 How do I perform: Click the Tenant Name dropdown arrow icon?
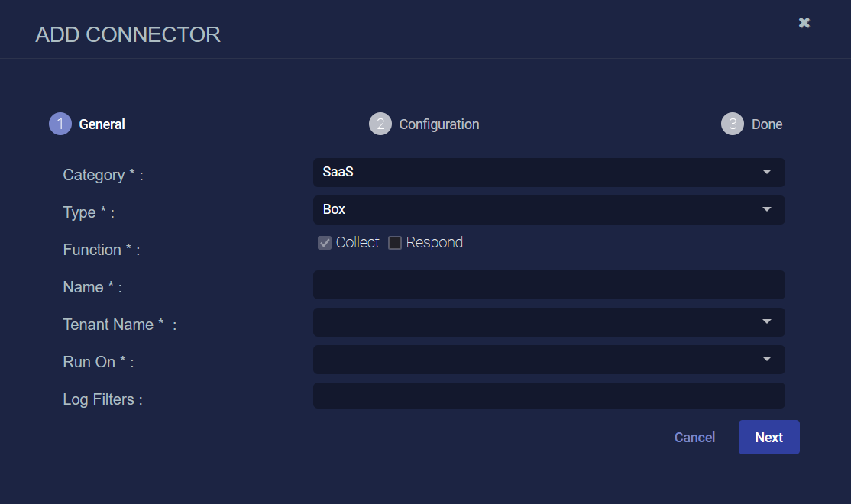click(x=767, y=321)
